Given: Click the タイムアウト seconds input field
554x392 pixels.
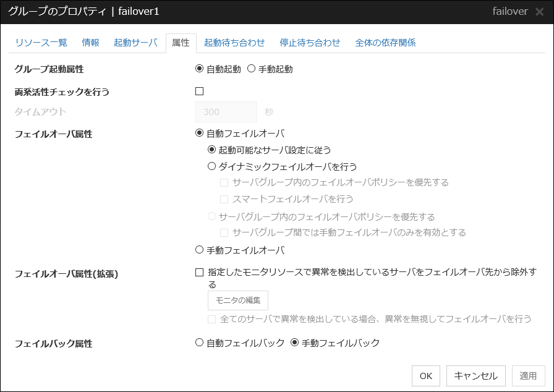Looking at the screenshot, I should click(226, 112).
